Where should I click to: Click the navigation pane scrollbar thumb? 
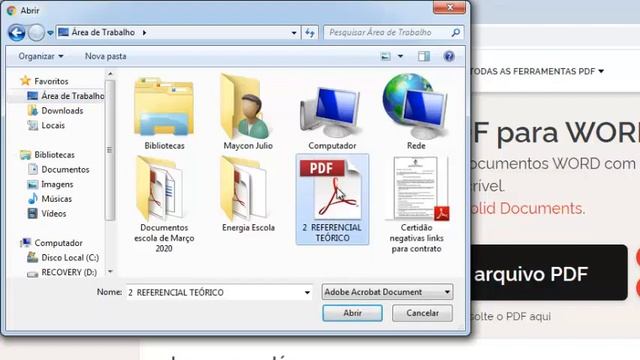coord(110,150)
